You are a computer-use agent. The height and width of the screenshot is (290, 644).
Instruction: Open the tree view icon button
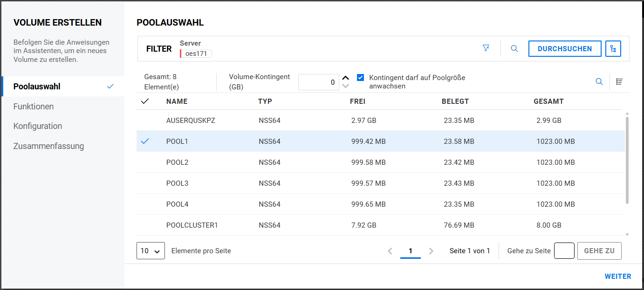coord(613,48)
